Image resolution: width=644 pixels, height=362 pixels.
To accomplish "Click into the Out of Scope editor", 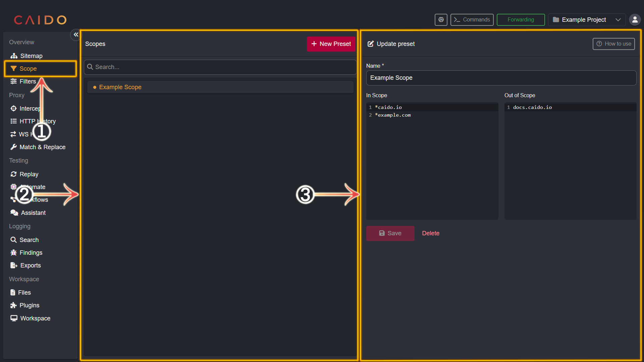I will [x=571, y=161].
